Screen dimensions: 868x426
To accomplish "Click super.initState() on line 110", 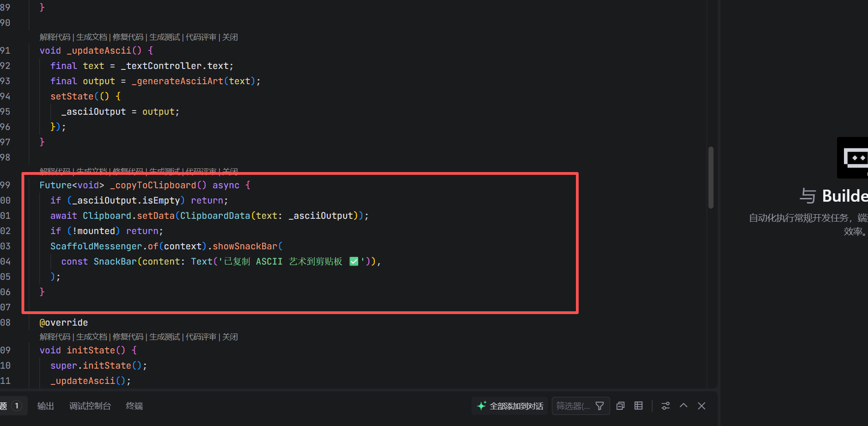I will (x=98, y=365).
